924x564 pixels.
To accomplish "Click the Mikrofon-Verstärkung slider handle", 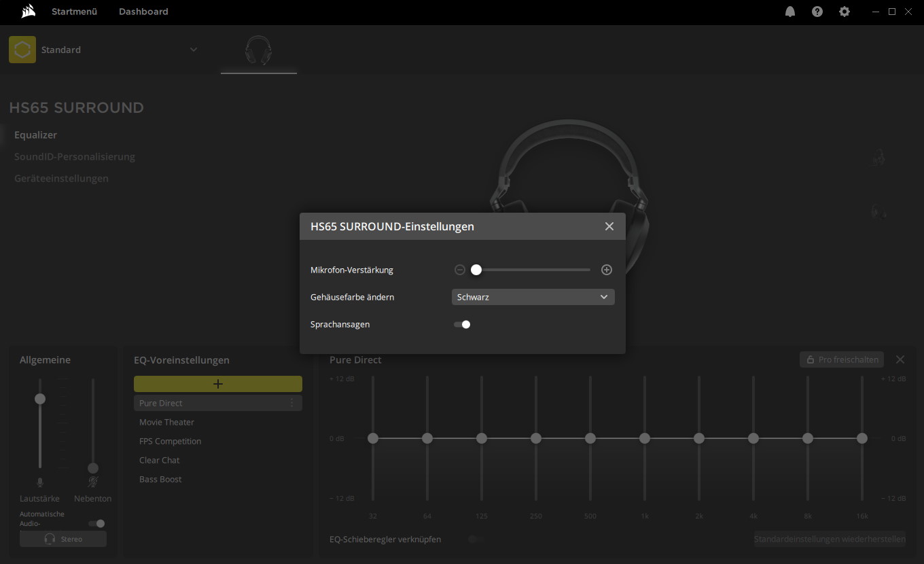I will [476, 270].
